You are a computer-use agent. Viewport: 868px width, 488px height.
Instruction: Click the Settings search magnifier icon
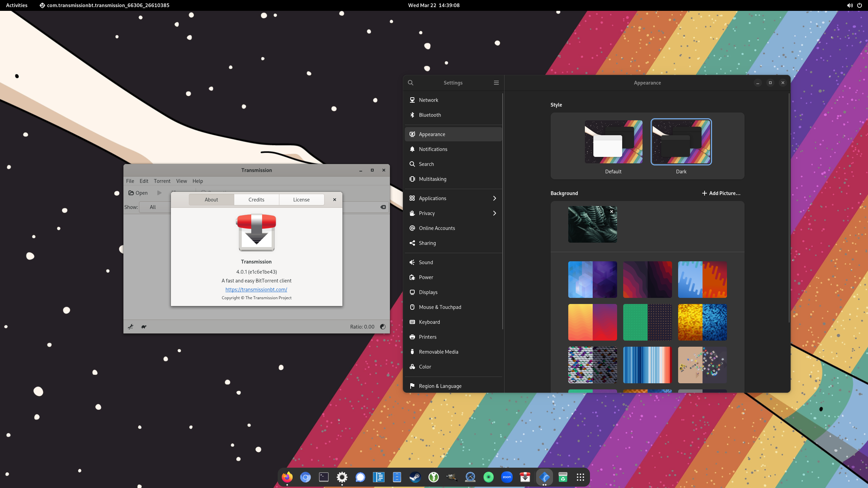coord(411,83)
